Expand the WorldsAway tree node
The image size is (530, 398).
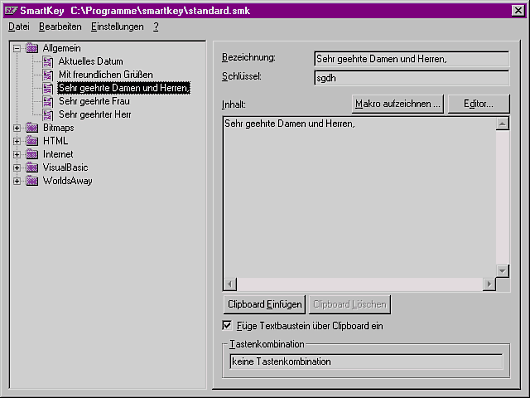coord(17,181)
